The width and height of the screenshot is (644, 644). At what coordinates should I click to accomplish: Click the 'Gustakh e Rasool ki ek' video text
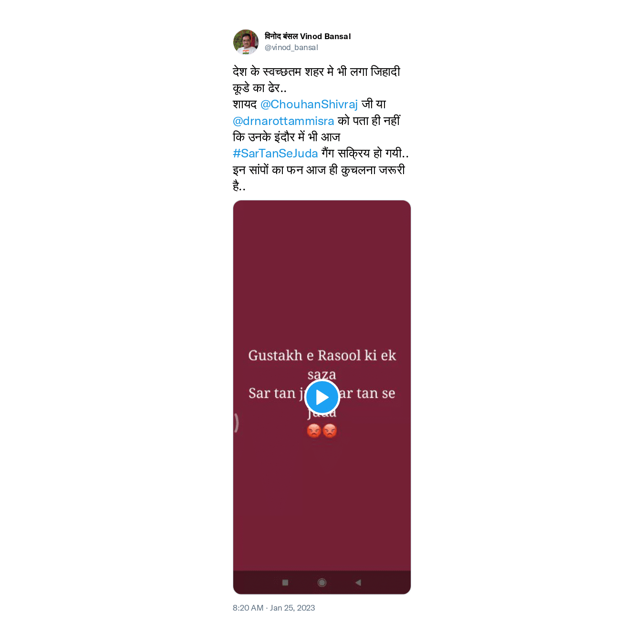[x=322, y=355]
